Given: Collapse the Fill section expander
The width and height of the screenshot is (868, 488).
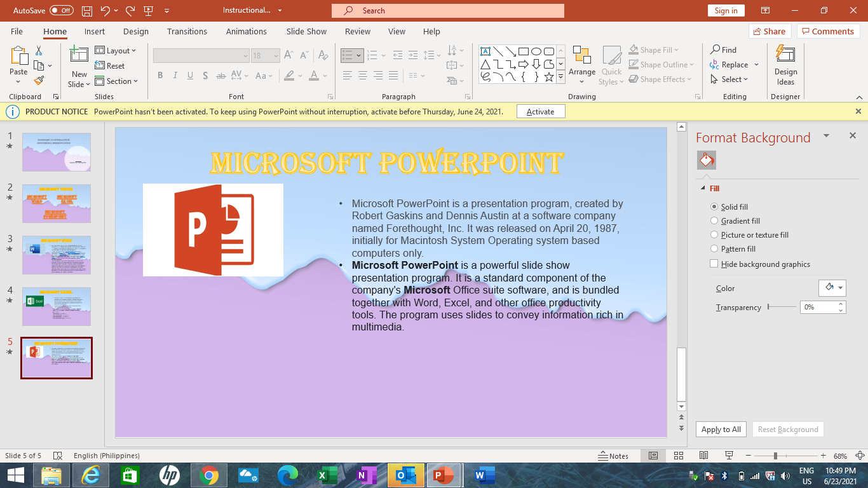Looking at the screenshot, I should point(703,189).
